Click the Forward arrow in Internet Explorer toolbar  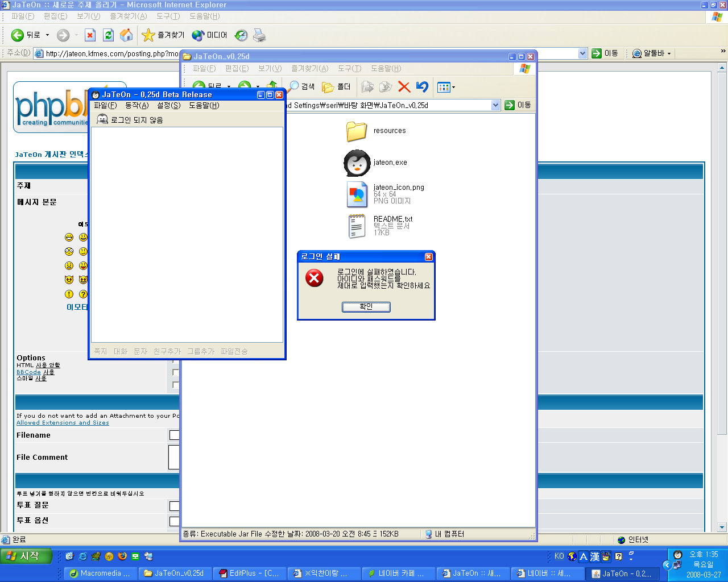(63, 35)
